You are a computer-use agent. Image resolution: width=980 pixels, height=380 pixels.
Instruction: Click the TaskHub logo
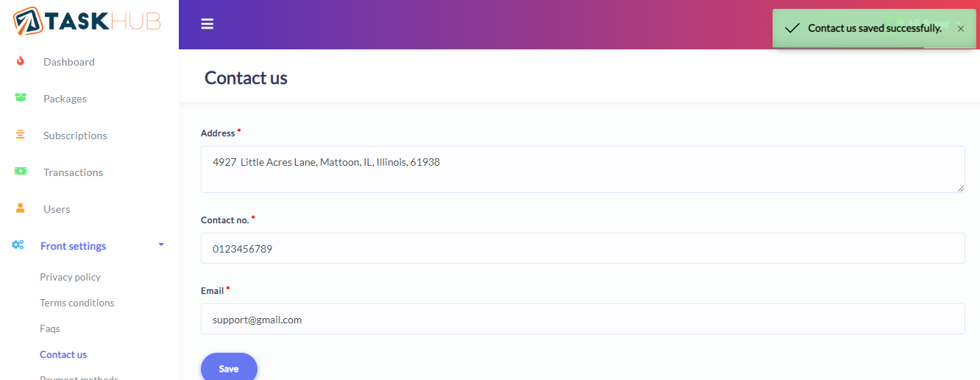(x=87, y=21)
